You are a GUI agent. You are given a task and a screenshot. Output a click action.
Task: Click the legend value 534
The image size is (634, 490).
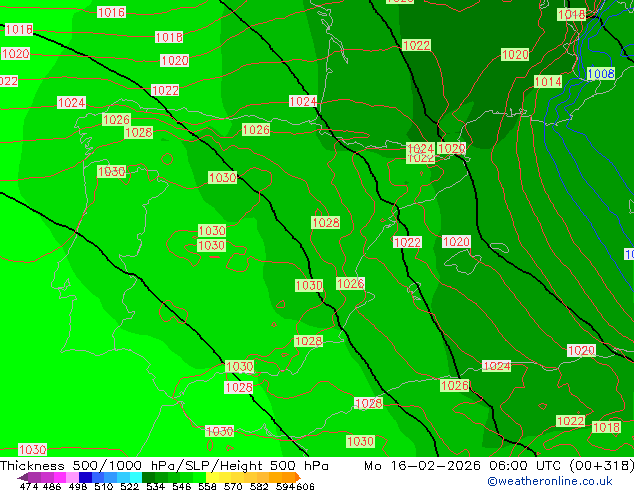tap(156, 486)
